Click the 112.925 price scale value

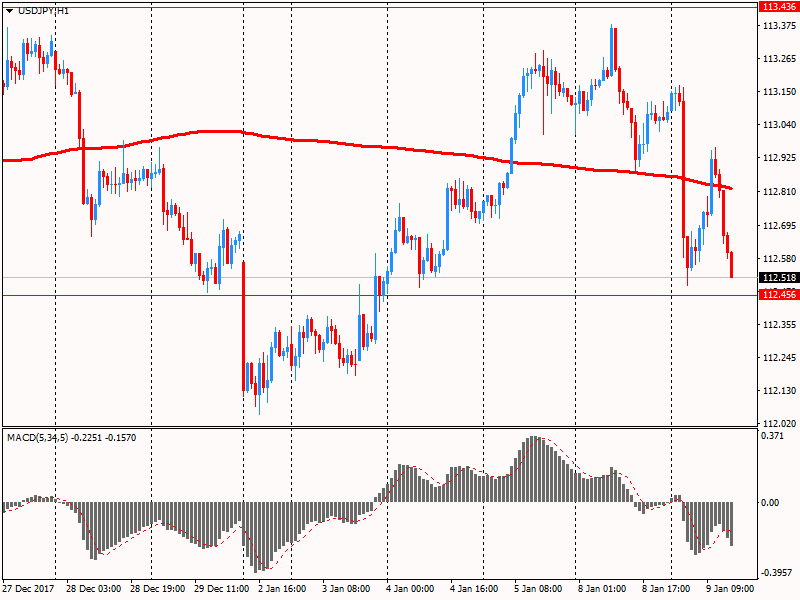click(779, 158)
